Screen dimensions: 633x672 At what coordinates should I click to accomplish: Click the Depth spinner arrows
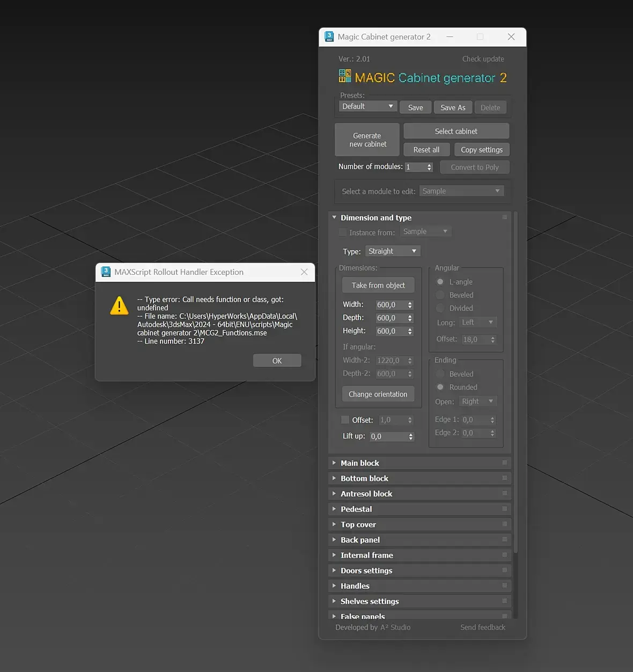tap(410, 318)
